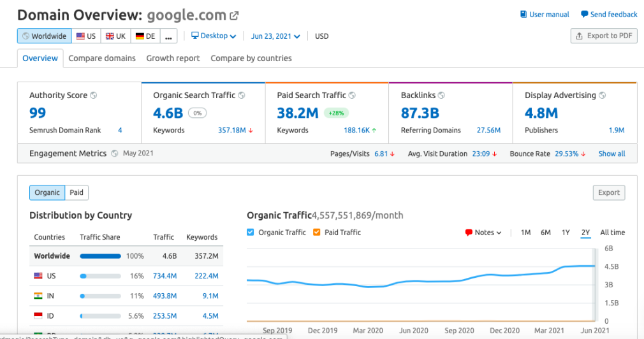Click red down arrow beside Bounce Rate
The width and height of the screenshot is (644, 339).
tap(583, 154)
